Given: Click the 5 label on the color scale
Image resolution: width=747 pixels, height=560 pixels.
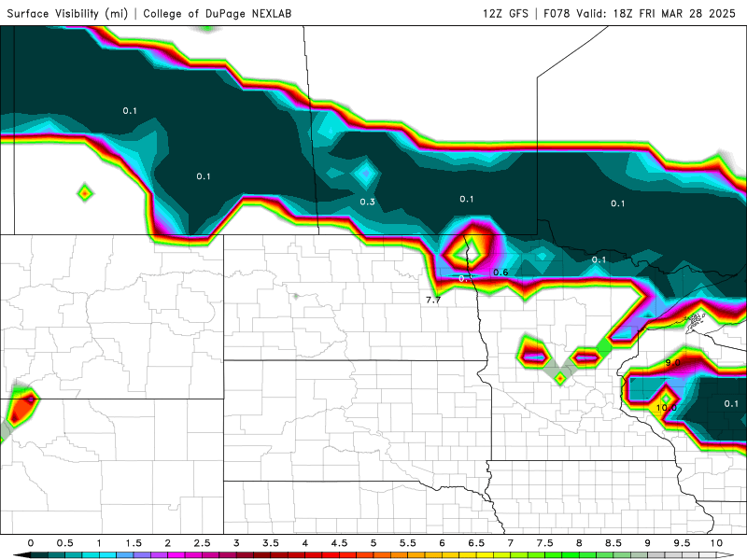Looking at the screenshot, I should coord(373,543).
